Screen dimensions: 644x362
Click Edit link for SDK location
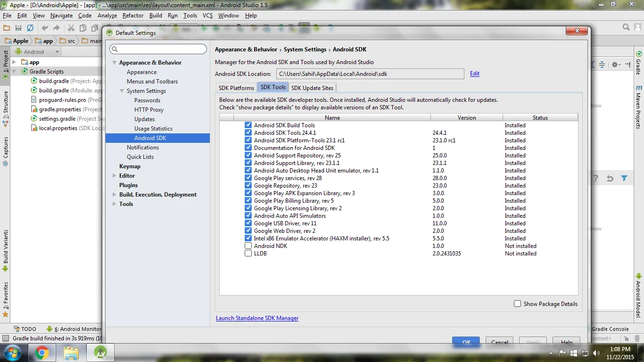475,74
